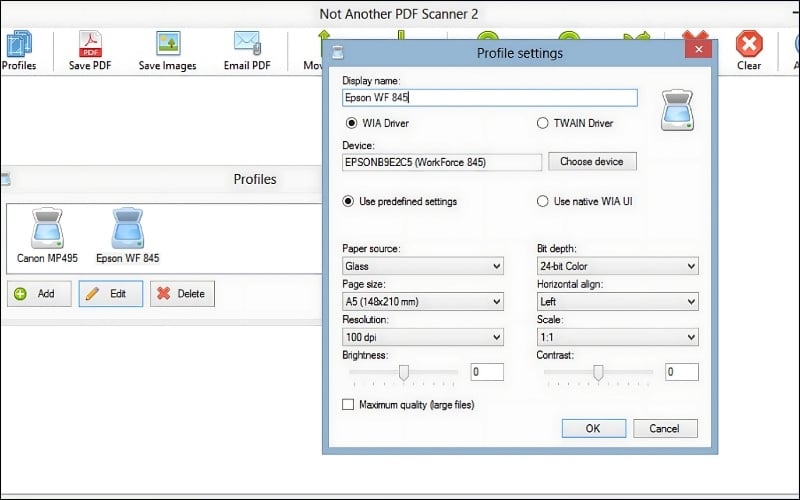Click the Brightness value box

click(487, 372)
